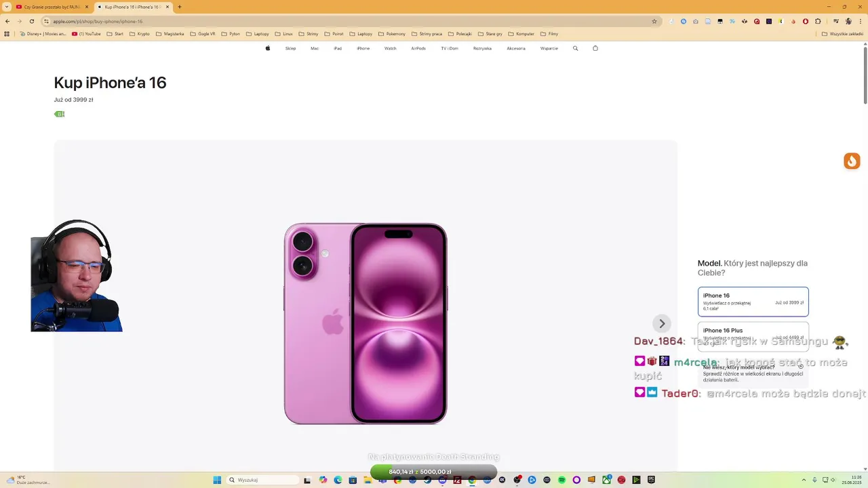Switch to the 'Kup iPhone'a 16' tab
This screenshot has width=868, height=488.
132,7
